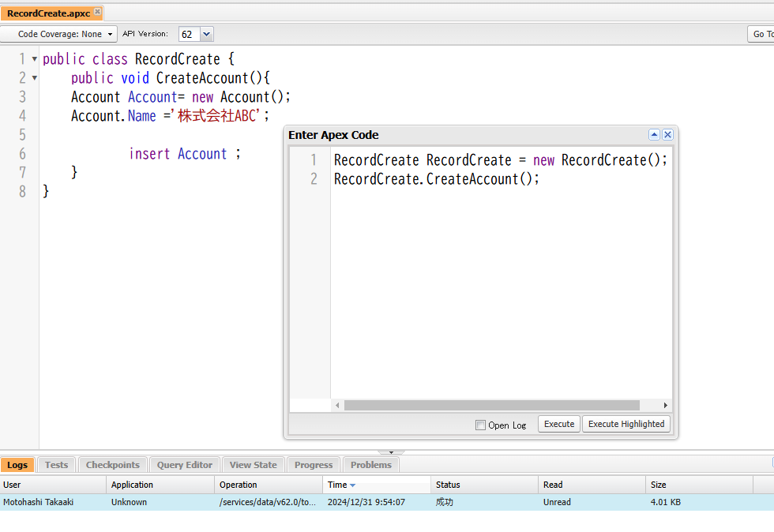The width and height of the screenshot is (774, 532).
Task: Click the horizontal scrollbar in Apex dialog
Action: pos(491,405)
